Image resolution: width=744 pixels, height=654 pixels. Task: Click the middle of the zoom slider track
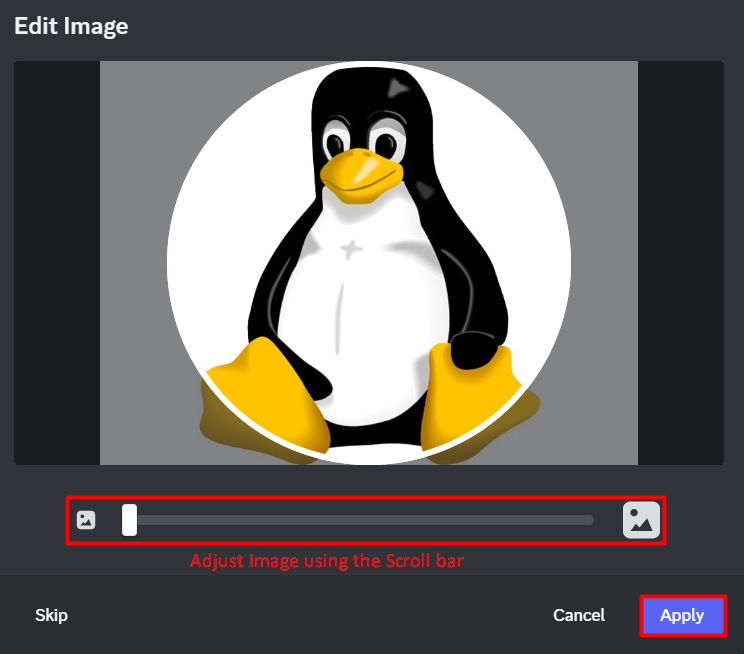(x=358, y=520)
